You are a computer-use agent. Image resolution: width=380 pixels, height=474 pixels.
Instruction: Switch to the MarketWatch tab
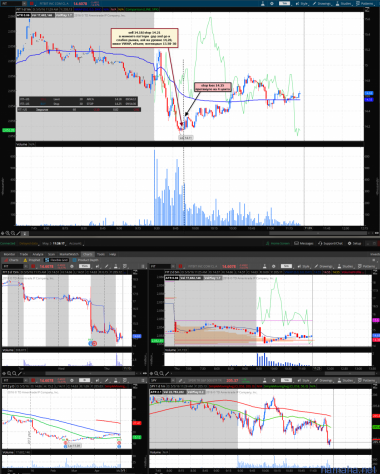(68, 254)
